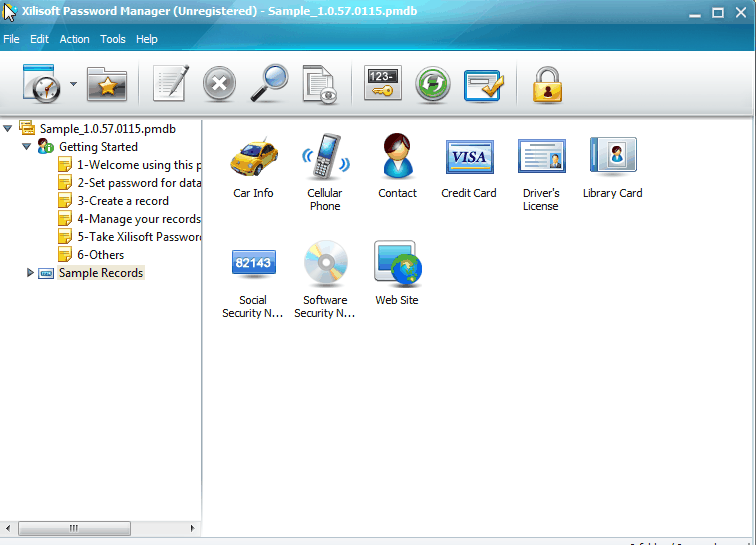
Task: Open the Action menu
Action: [x=74, y=39]
